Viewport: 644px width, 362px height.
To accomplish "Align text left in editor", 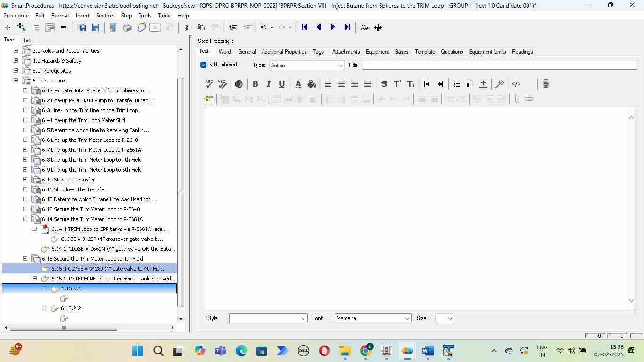I will point(328,84).
